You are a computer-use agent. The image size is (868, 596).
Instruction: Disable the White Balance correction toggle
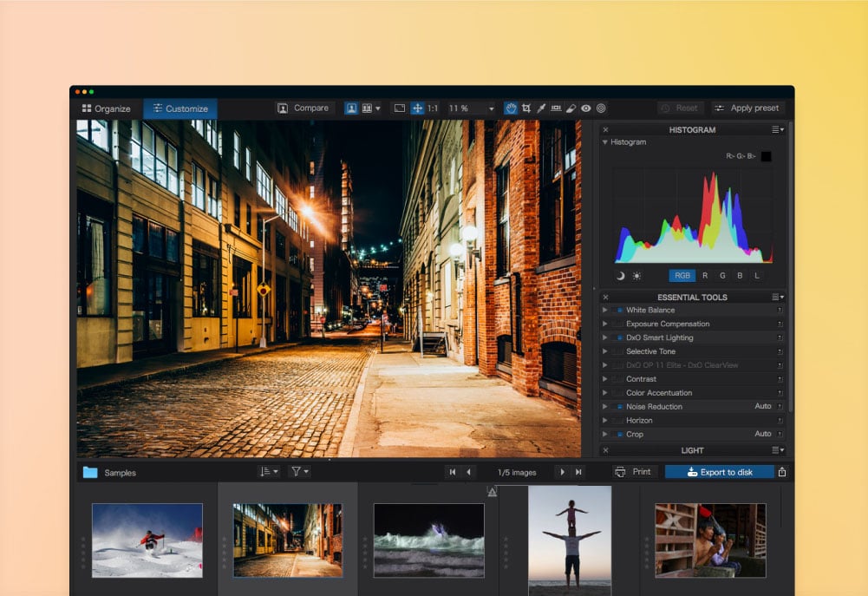pyautogui.click(x=618, y=310)
